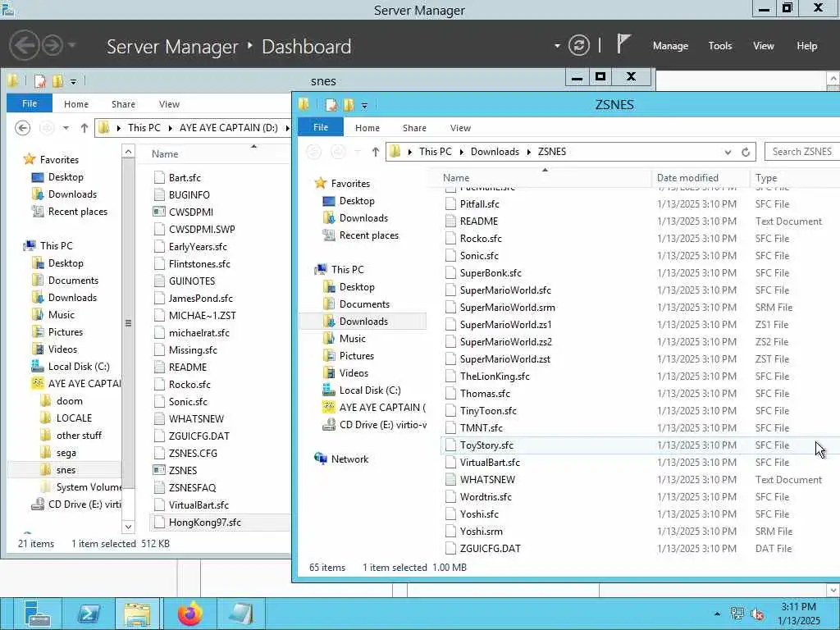Open Home tab in snes window
The width and height of the screenshot is (840, 630).
(x=76, y=104)
